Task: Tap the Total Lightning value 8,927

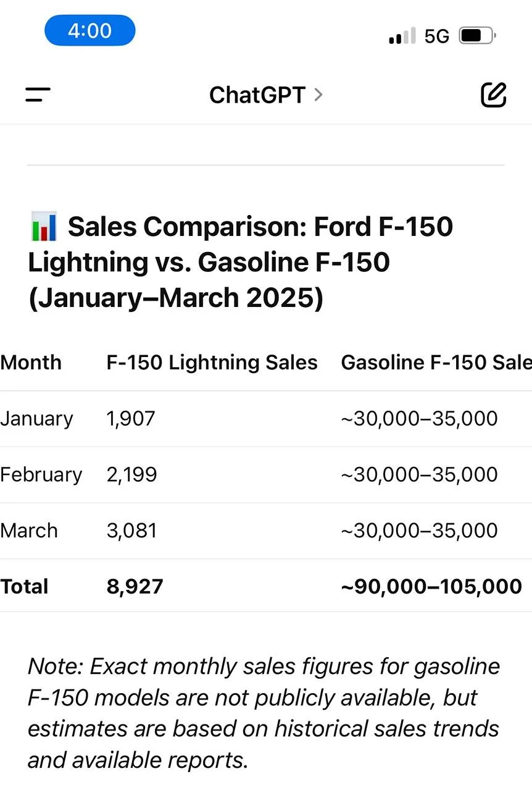Action: pos(135,586)
